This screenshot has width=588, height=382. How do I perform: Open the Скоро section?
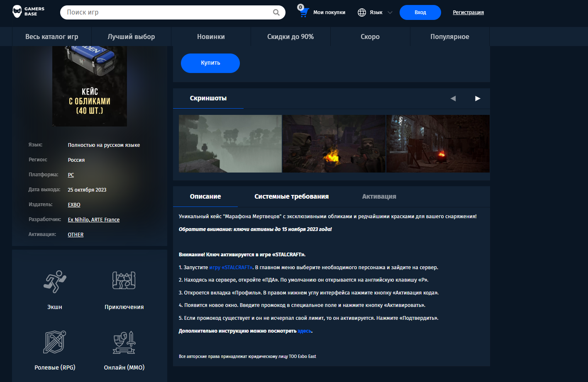(370, 36)
